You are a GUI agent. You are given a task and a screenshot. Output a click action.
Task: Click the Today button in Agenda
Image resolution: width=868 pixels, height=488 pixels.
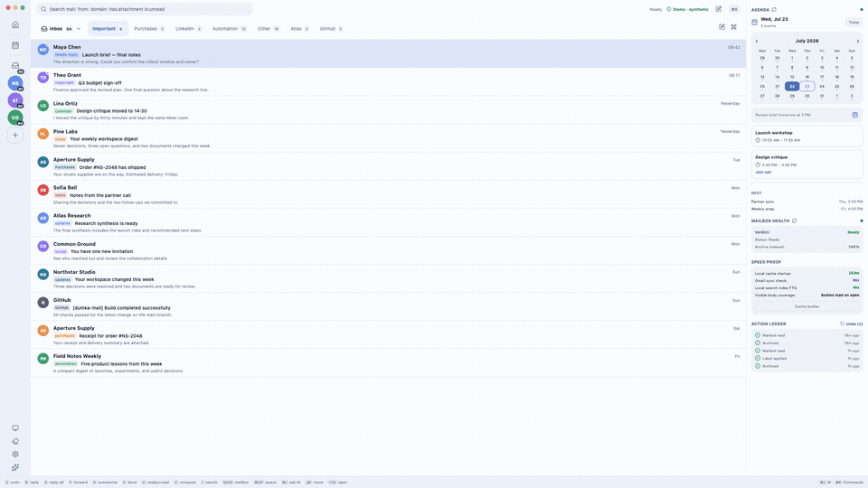(854, 22)
